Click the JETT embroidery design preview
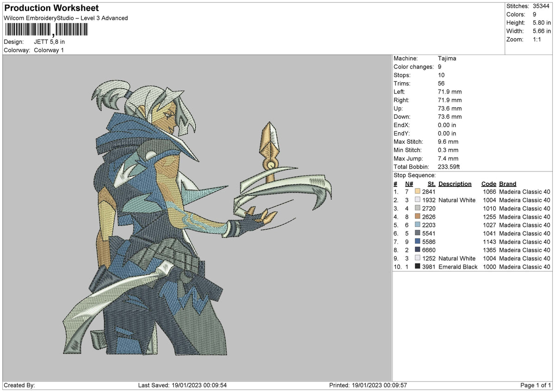 point(197,217)
